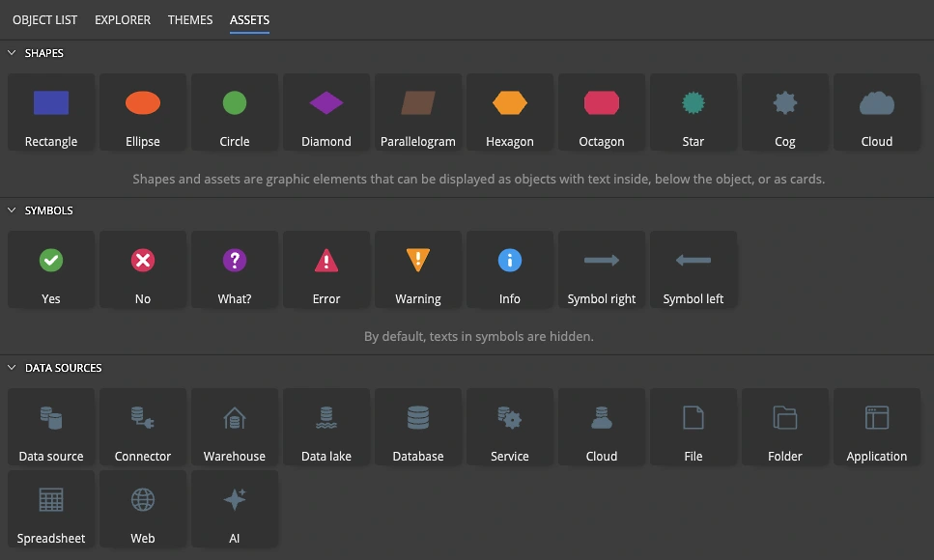Switch to the Themes tab
Image resolution: width=934 pixels, height=560 pixels.
click(x=190, y=19)
